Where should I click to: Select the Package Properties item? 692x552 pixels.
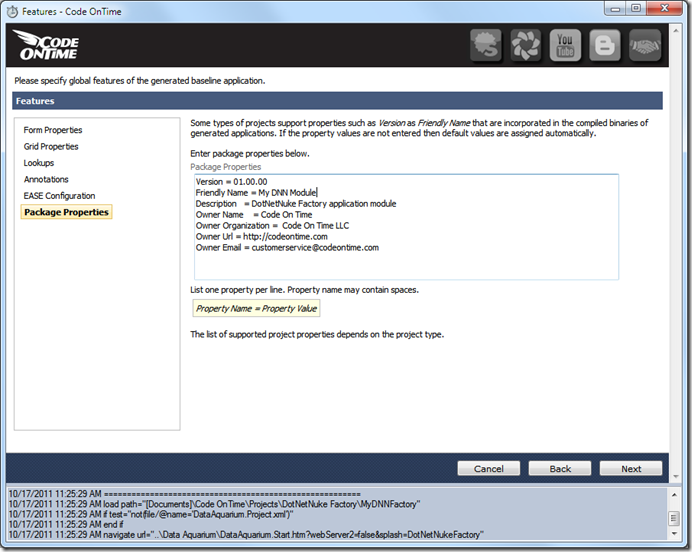point(66,212)
